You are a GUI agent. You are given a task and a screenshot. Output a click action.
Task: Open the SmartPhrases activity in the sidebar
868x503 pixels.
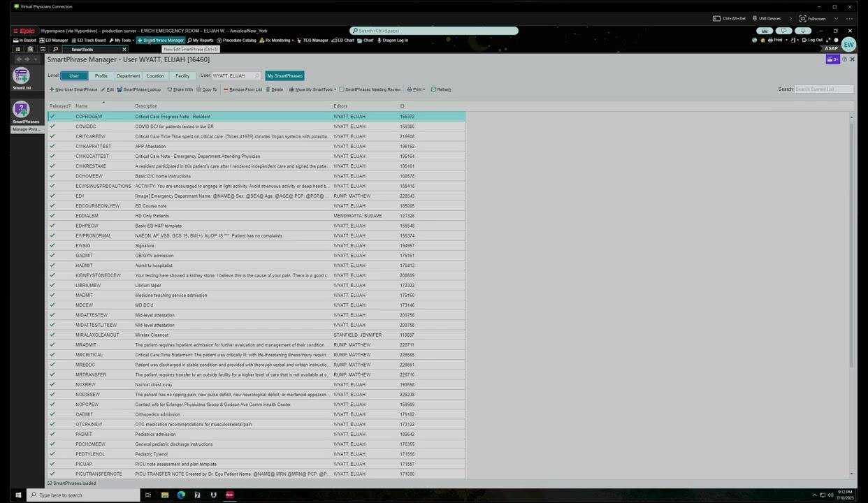25,112
